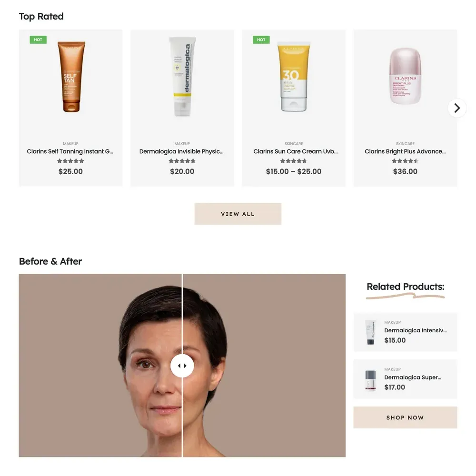The width and height of the screenshot is (476, 476).
Task: Click the VIEW ALL button
Action: coord(238,214)
